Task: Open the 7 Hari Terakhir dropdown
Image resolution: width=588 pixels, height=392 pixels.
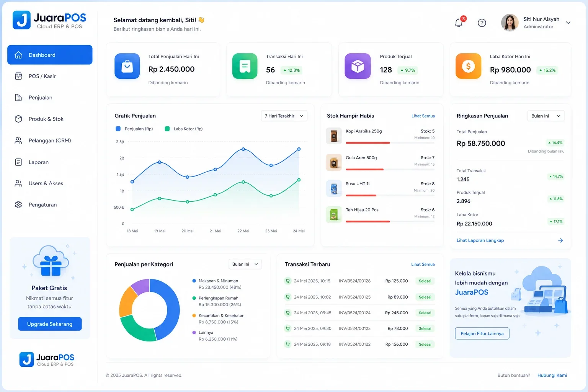Action: click(x=284, y=116)
